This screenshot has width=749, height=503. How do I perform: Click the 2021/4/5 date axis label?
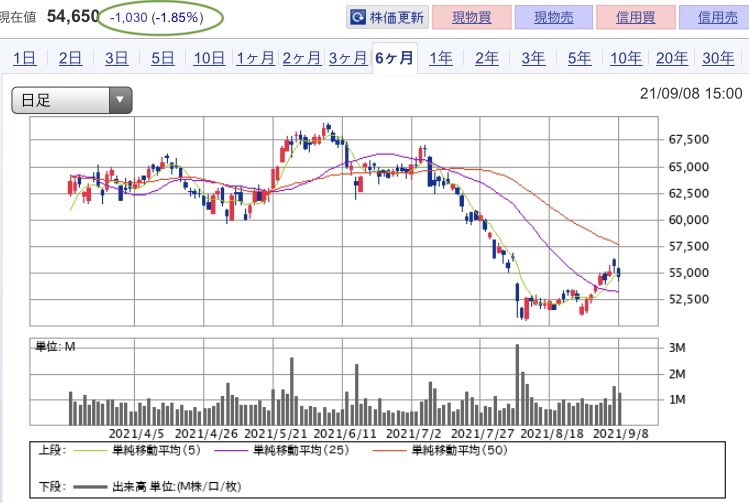[x=137, y=434]
